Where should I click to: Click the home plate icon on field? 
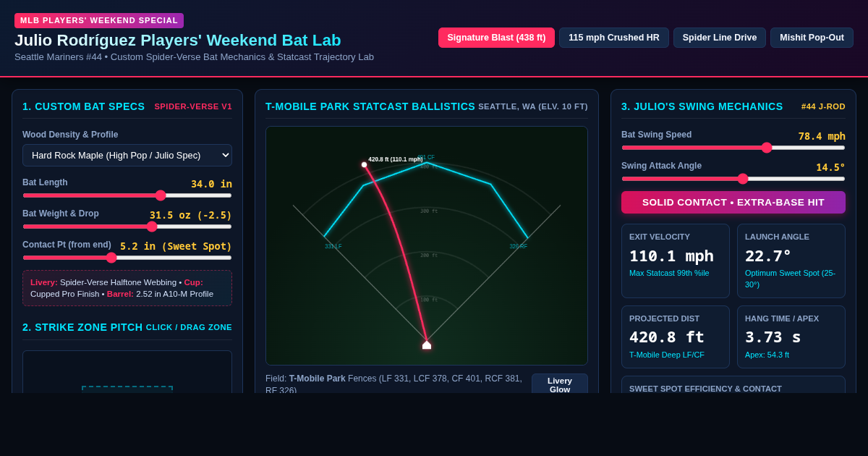point(427,345)
